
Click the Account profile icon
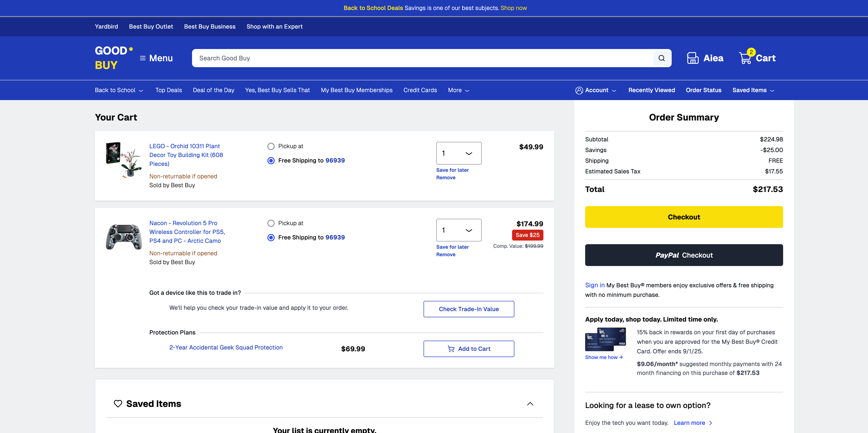coord(579,90)
